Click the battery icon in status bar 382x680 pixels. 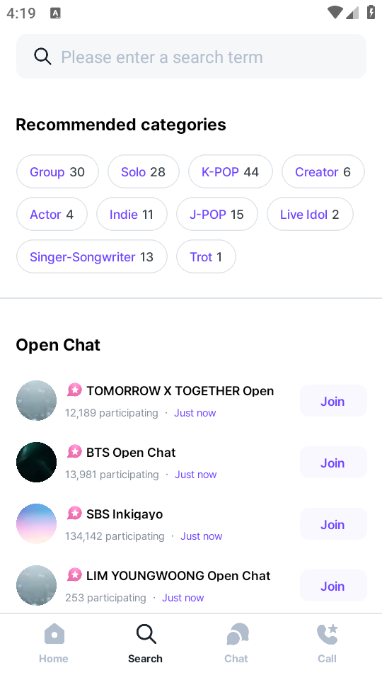click(371, 12)
